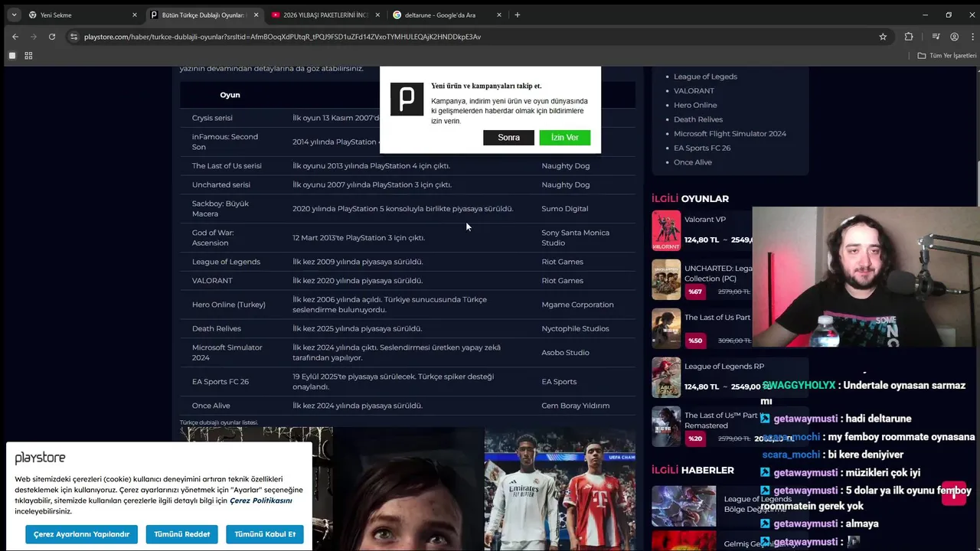This screenshot has height=551, width=980.
Task: Switch to the Yeni Sekme tab
Action: tap(83, 15)
